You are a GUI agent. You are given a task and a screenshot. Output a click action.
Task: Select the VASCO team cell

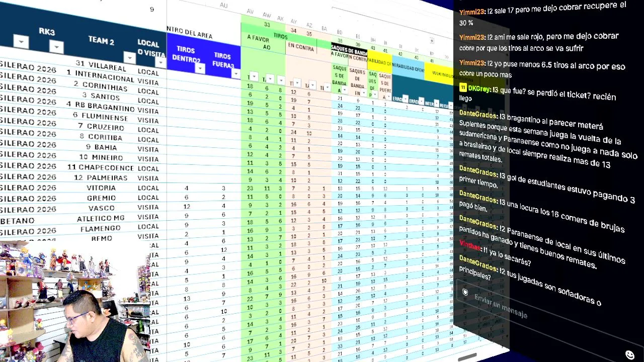click(101, 208)
